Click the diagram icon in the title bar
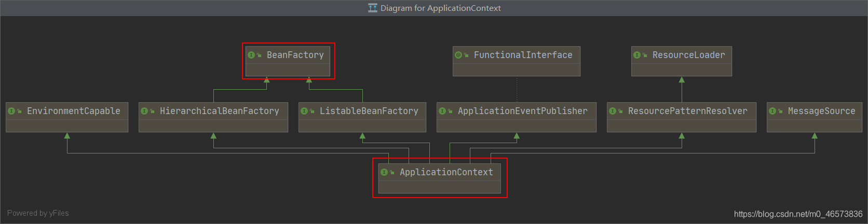 pyautogui.click(x=373, y=8)
